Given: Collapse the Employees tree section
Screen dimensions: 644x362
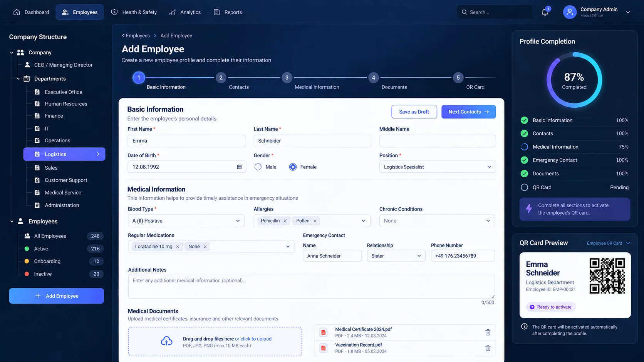Looking at the screenshot, I should click(x=12, y=222).
